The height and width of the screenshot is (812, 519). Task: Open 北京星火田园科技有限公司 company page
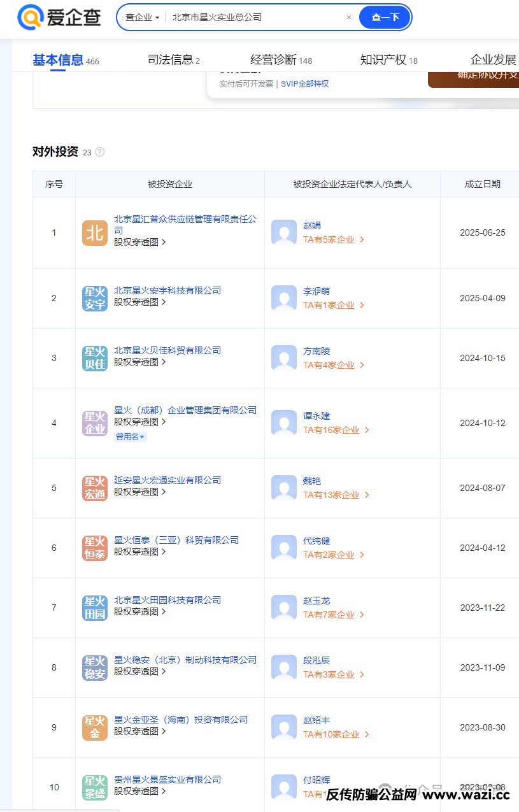[167, 600]
